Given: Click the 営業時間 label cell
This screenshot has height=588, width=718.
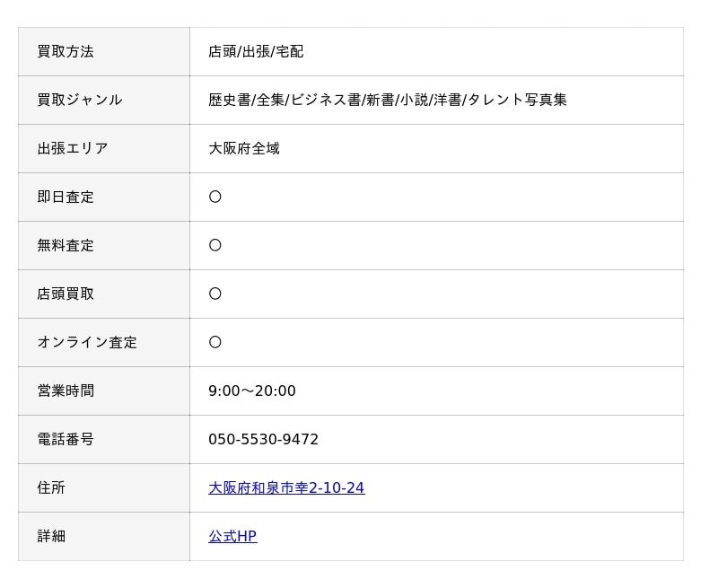Looking at the screenshot, I should coord(104,391).
